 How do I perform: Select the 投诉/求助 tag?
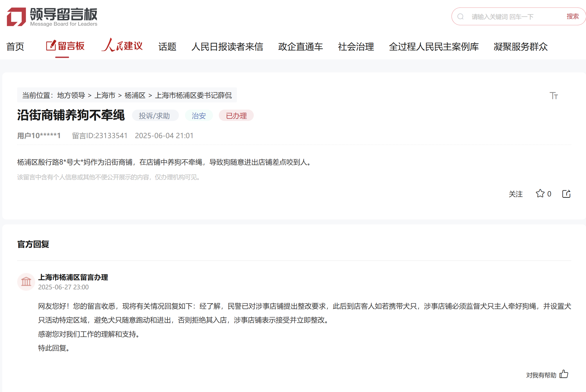[154, 116]
